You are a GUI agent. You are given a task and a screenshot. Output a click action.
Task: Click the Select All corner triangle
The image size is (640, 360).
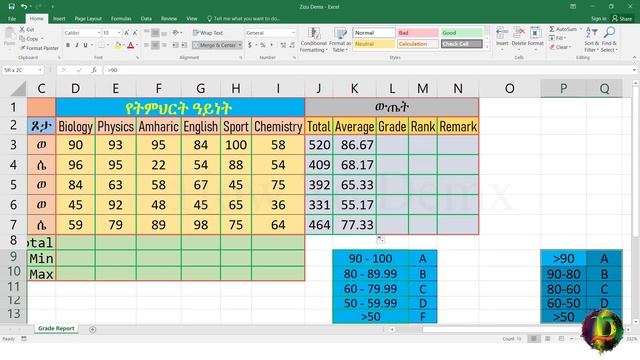click(19, 88)
